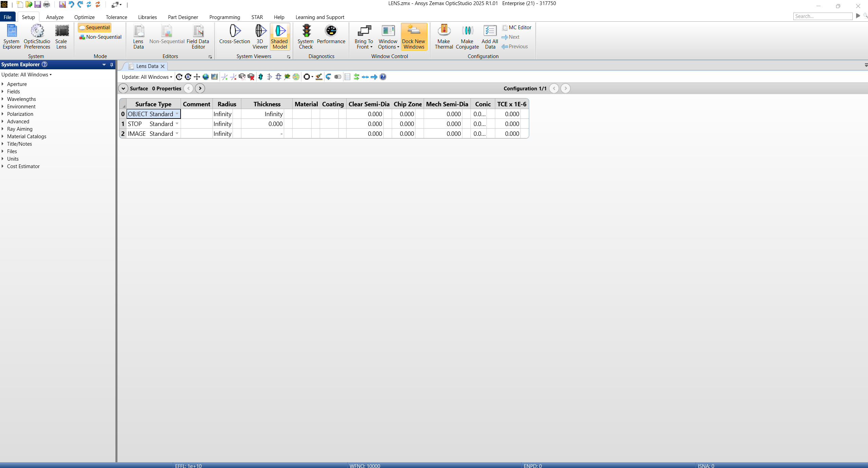Launch the 3D Viewer

(x=260, y=36)
